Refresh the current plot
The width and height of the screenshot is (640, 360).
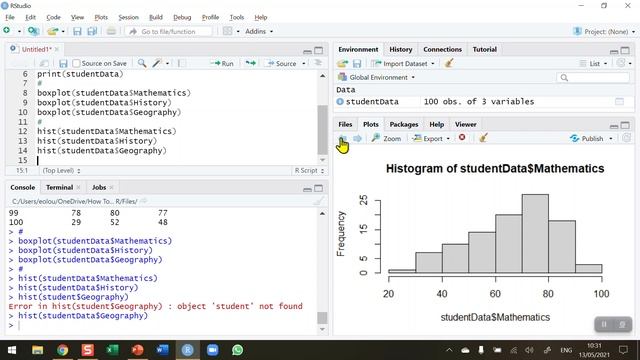coord(627,138)
